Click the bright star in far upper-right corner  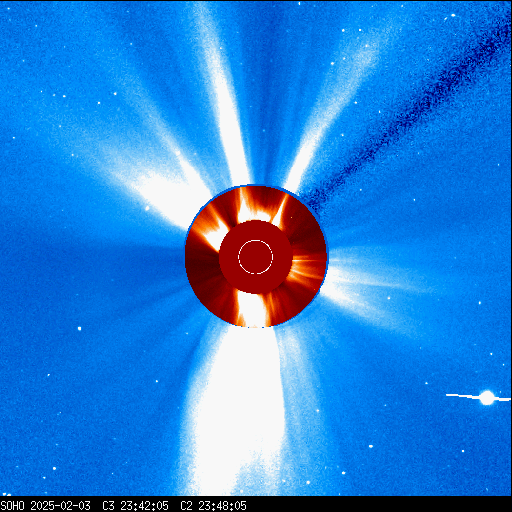[453, 15]
